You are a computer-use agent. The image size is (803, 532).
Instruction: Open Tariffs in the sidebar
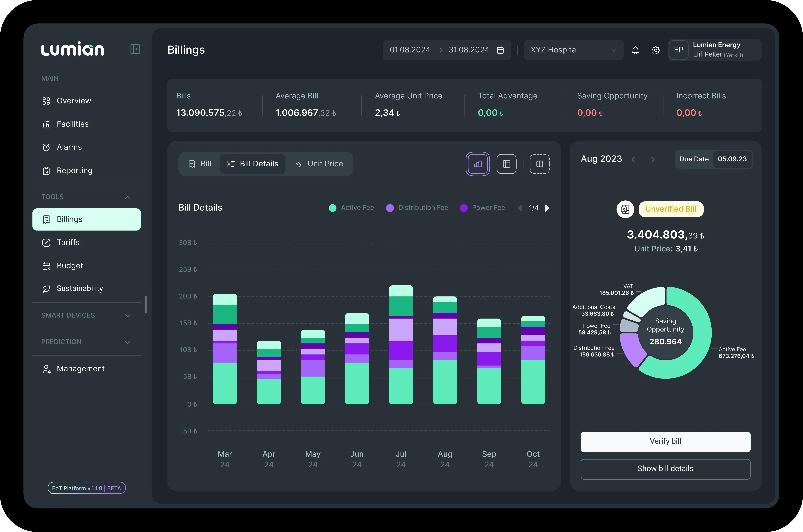tap(87, 243)
